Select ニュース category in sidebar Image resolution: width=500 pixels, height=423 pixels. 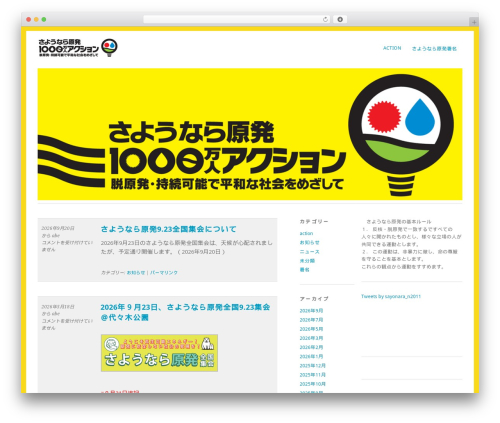click(x=309, y=252)
